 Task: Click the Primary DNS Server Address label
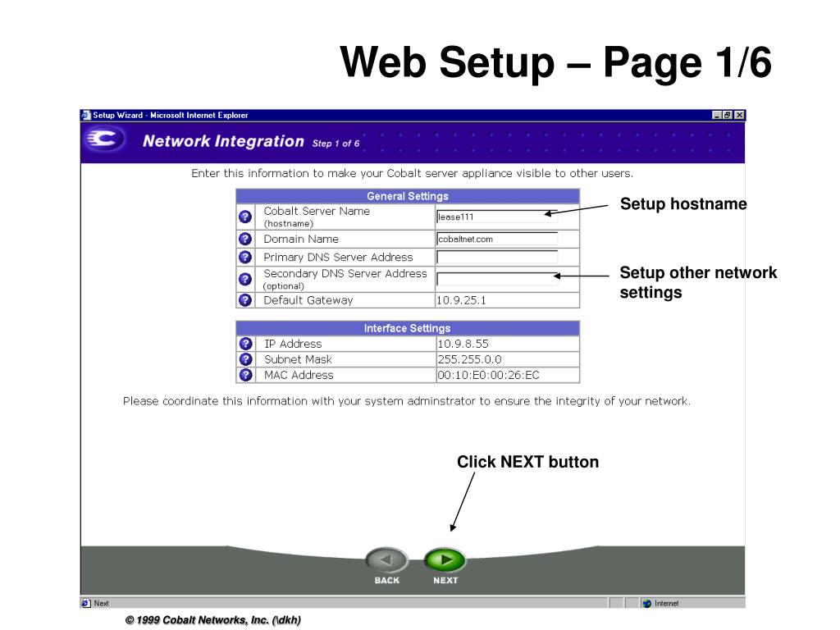(x=338, y=257)
